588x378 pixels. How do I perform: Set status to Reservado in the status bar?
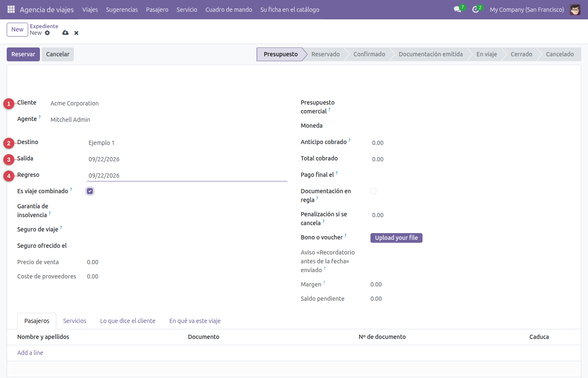coord(325,54)
